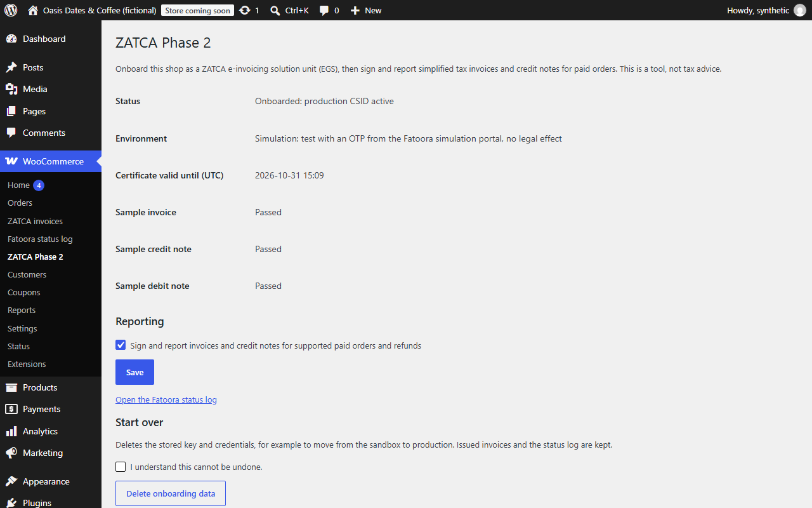Click the Delete onboarding data button
The width and height of the screenshot is (812, 508).
click(x=171, y=493)
